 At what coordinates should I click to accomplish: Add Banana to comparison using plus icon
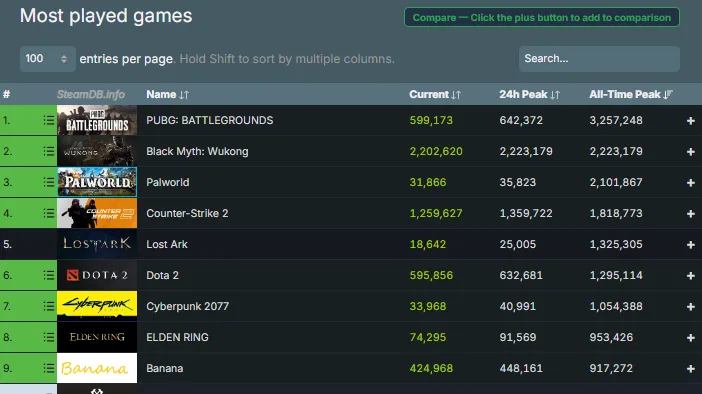click(690, 368)
